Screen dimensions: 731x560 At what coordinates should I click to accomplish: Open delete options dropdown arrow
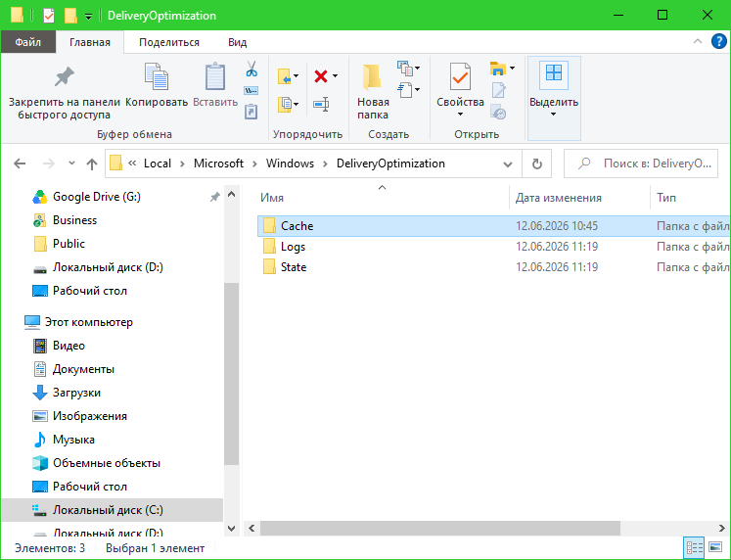point(335,76)
